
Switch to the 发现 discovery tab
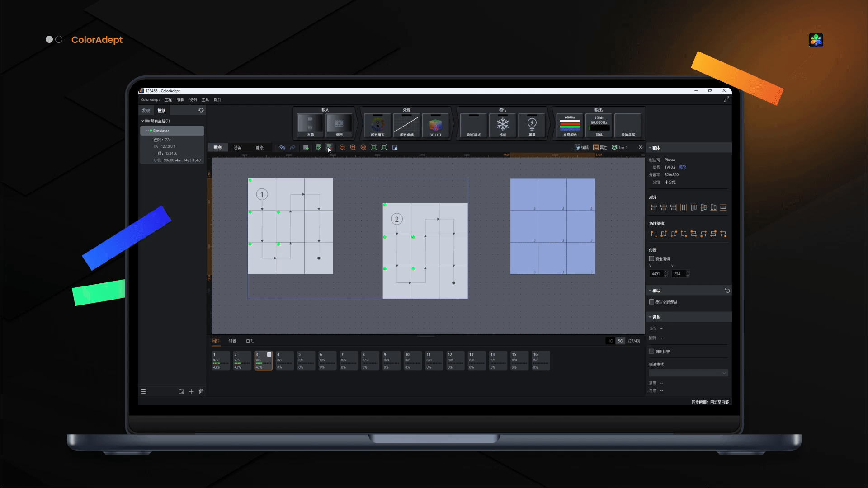pos(146,110)
